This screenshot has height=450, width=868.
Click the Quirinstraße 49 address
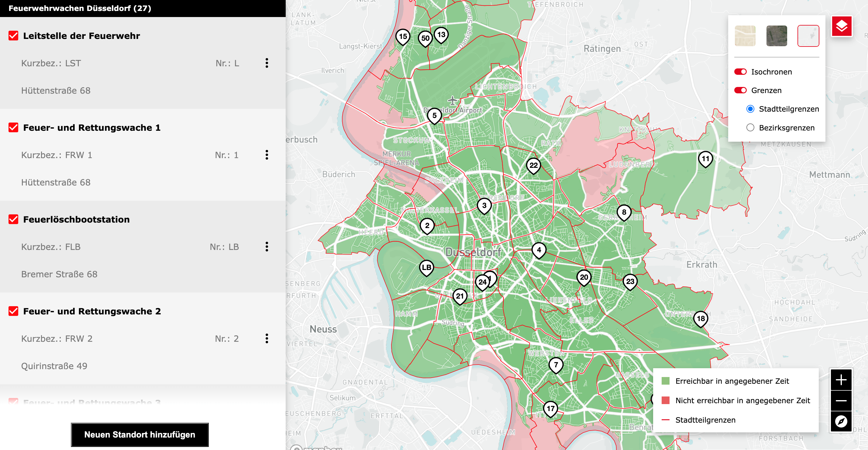pyautogui.click(x=54, y=366)
